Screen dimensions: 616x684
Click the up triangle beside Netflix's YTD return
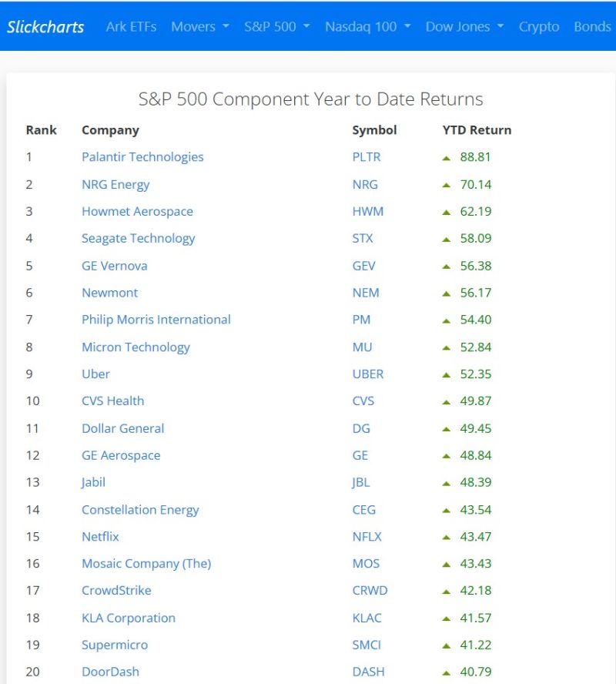pos(447,537)
